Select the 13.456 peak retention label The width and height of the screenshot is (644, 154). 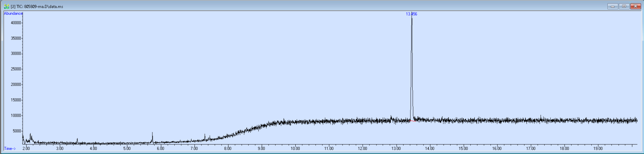click(412, 14)
